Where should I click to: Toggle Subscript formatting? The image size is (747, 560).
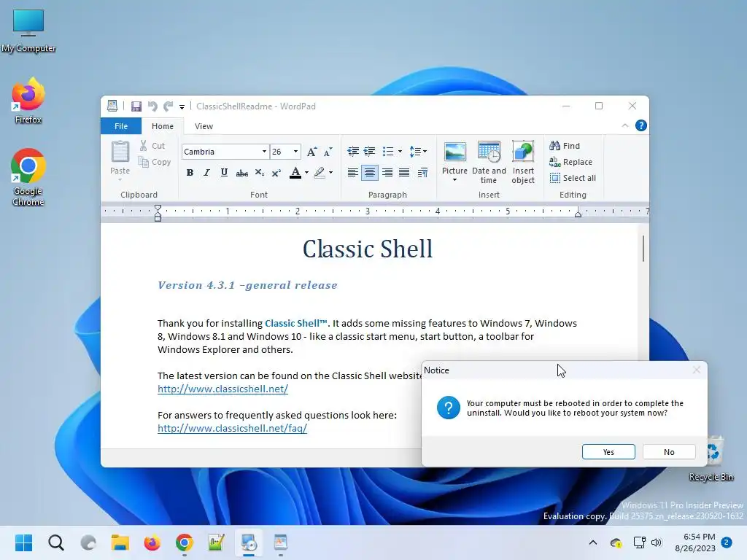[x=259, y=172]
